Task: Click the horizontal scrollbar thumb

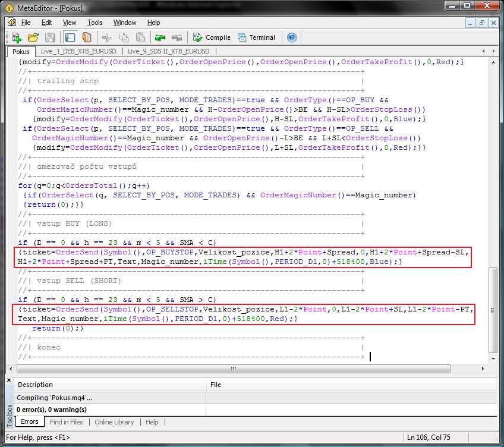Action: coord(234,369)
